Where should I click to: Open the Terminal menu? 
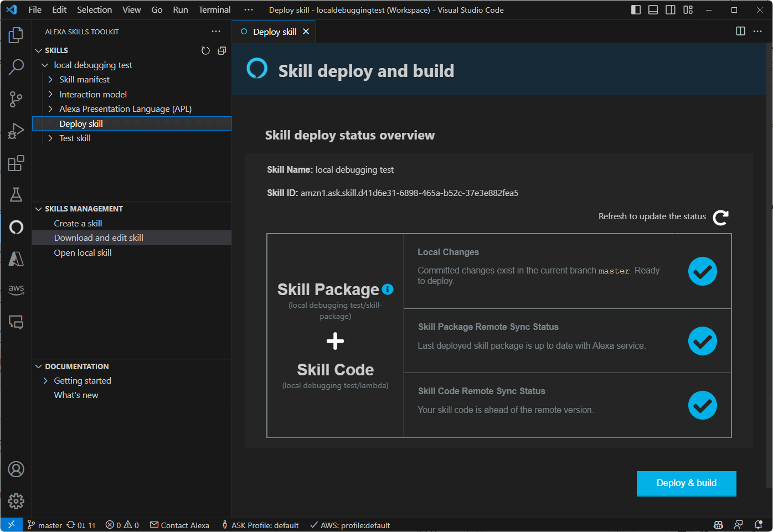coord(214,9)
